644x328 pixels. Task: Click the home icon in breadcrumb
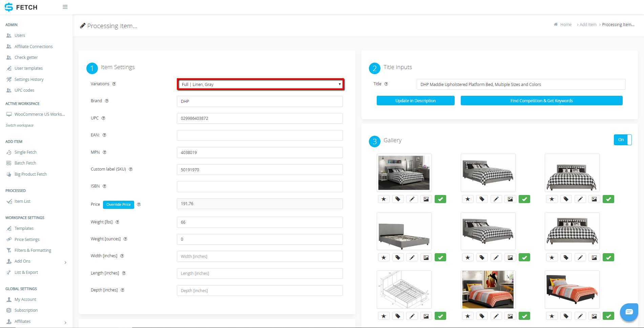[556, 24]
